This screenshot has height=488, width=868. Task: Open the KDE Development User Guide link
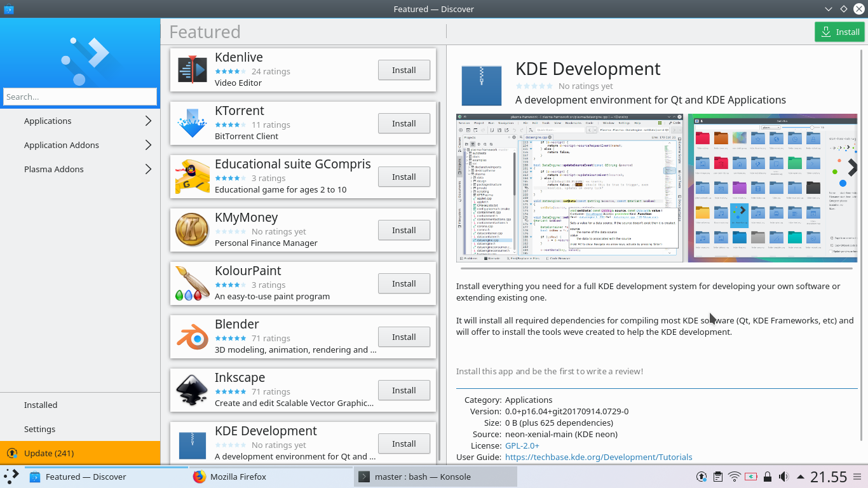tap(598, 457)
